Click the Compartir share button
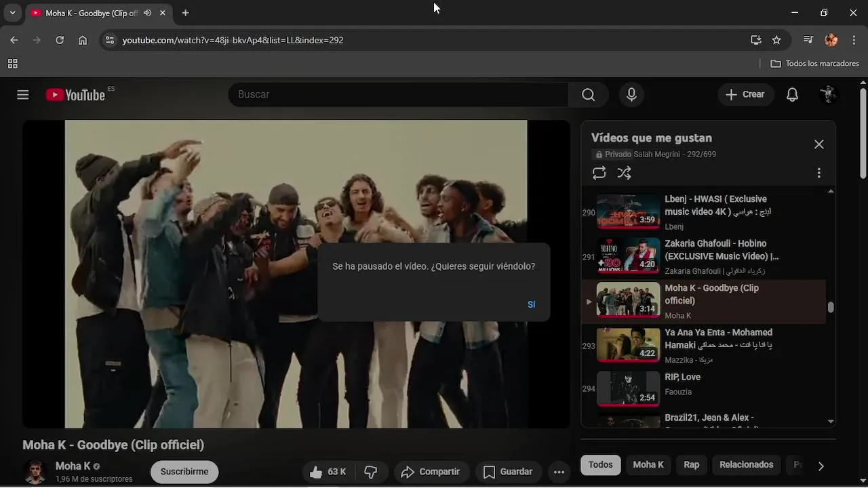This screenshot has width=868, height=488. click(431, 472)
